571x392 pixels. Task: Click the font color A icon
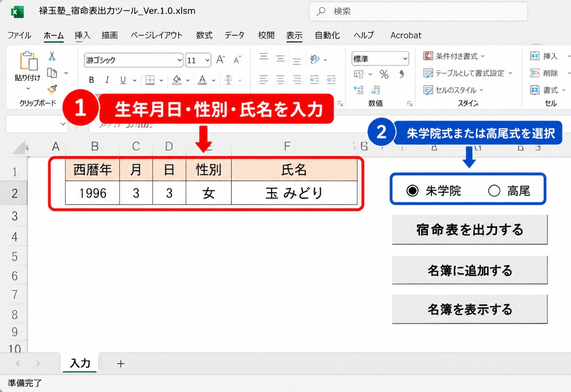(202, 80)
